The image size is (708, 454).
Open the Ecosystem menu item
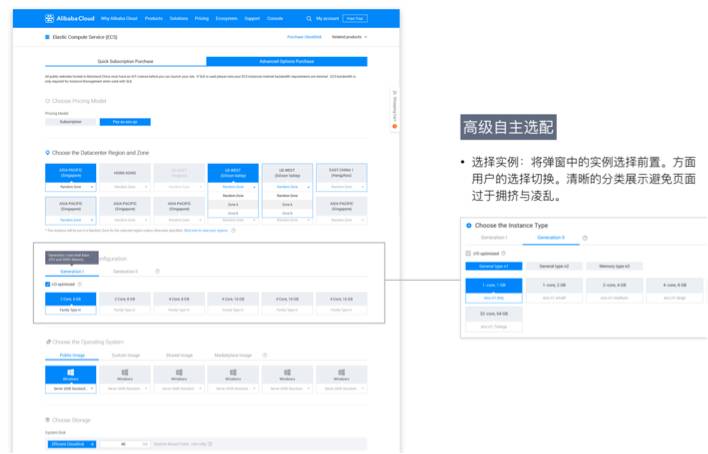click(x=227, y=19)
